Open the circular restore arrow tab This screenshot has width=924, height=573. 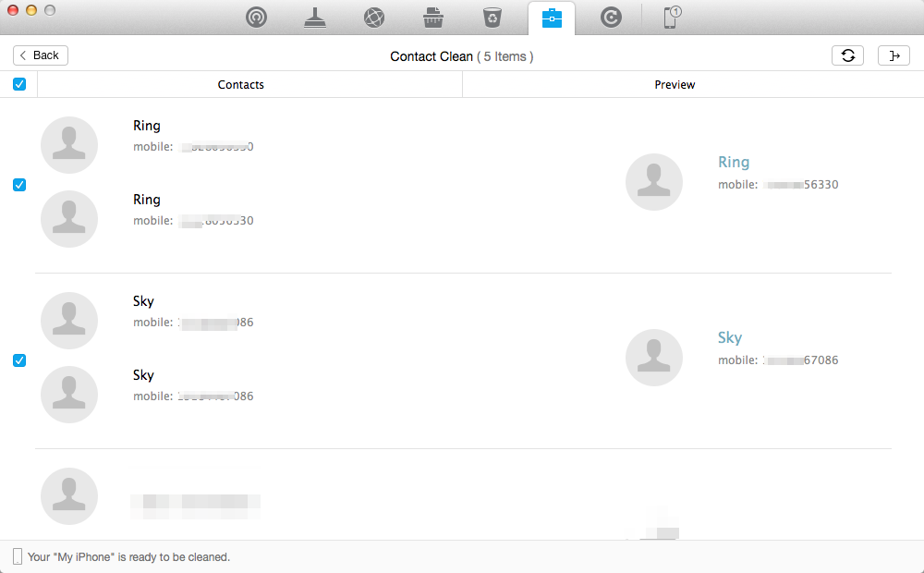[x=611, y=18]
